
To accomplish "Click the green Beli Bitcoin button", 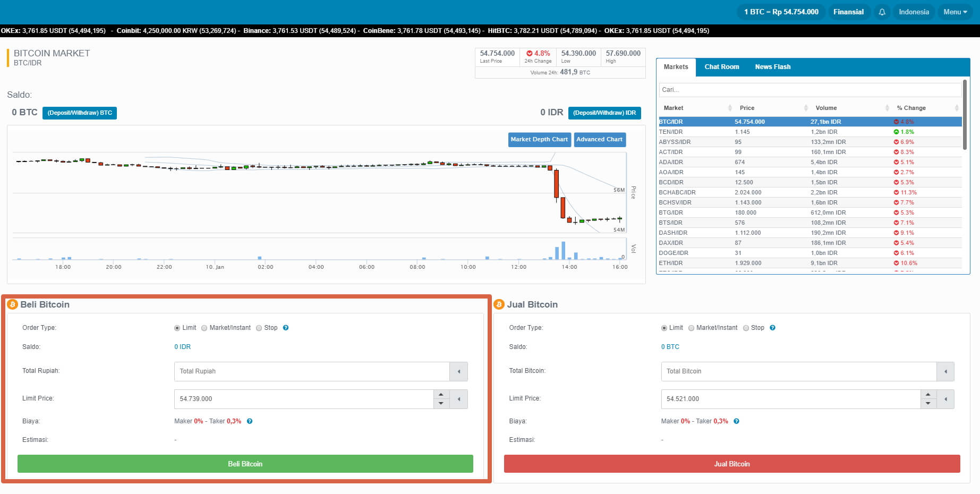I will click(245, 464).
